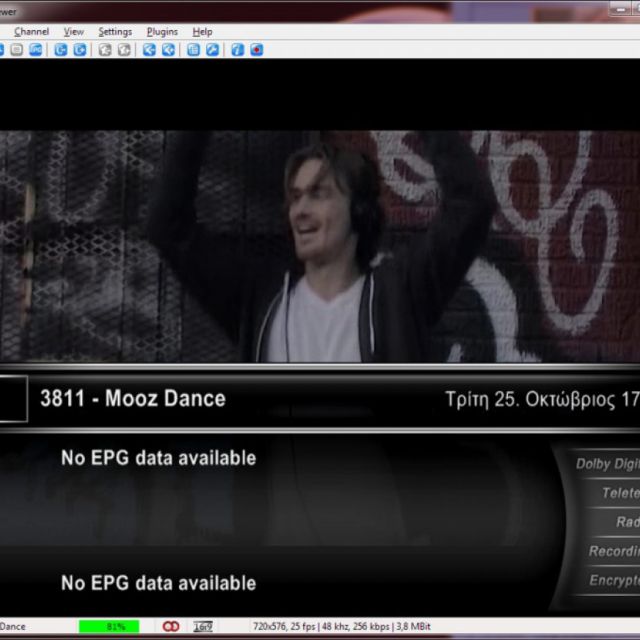
Task: Click the wrench options icon in toolbar
Action: [213, 49]
